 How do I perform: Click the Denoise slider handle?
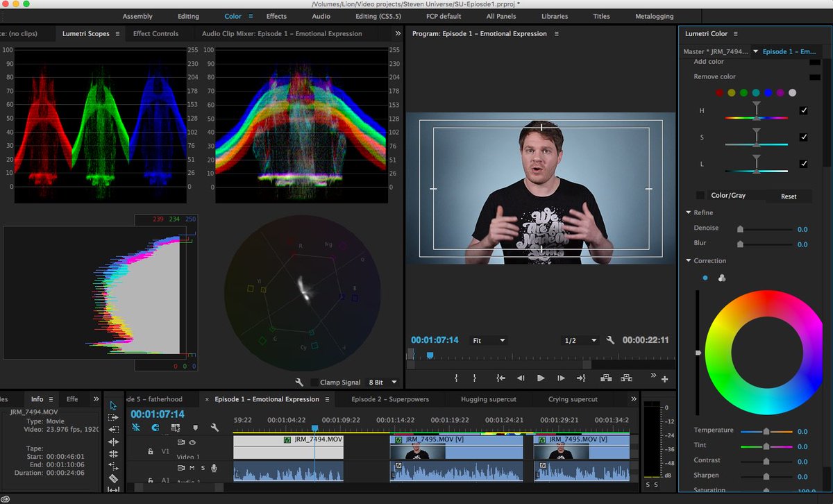740,228
